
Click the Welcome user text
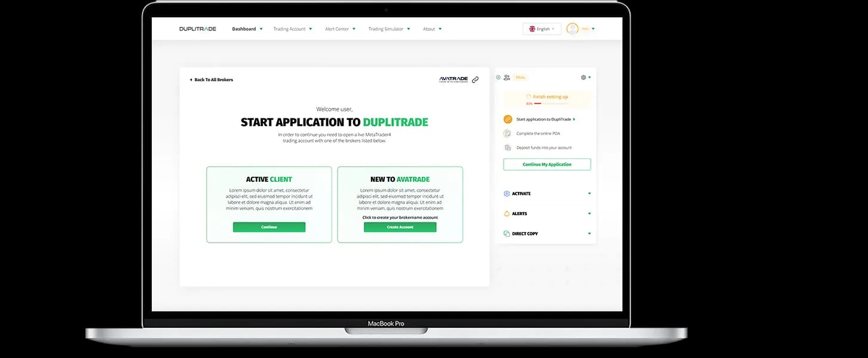[335, 109]
